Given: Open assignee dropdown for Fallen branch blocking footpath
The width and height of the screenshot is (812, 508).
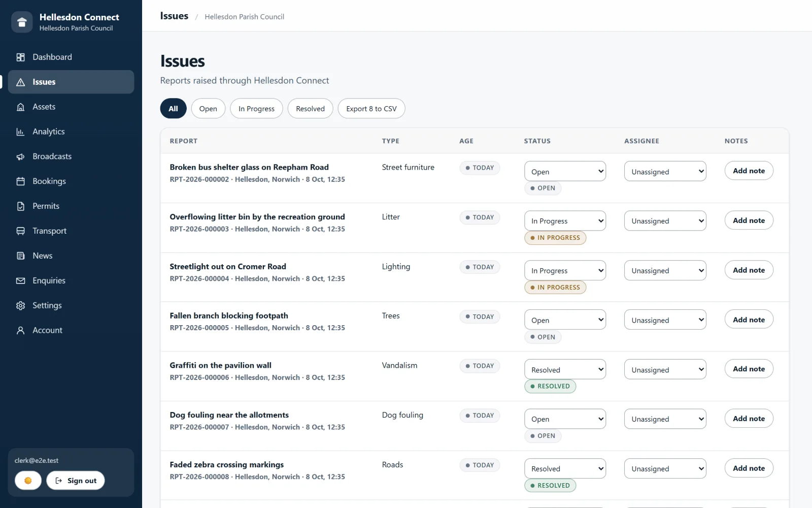Looking at the screenshot, I should coord(665,320).
